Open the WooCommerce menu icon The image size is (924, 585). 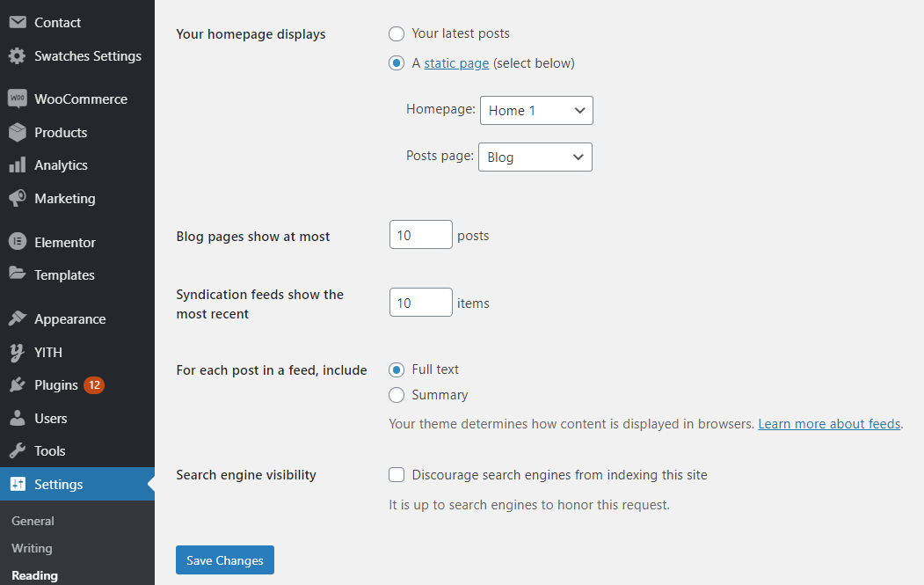17,99
